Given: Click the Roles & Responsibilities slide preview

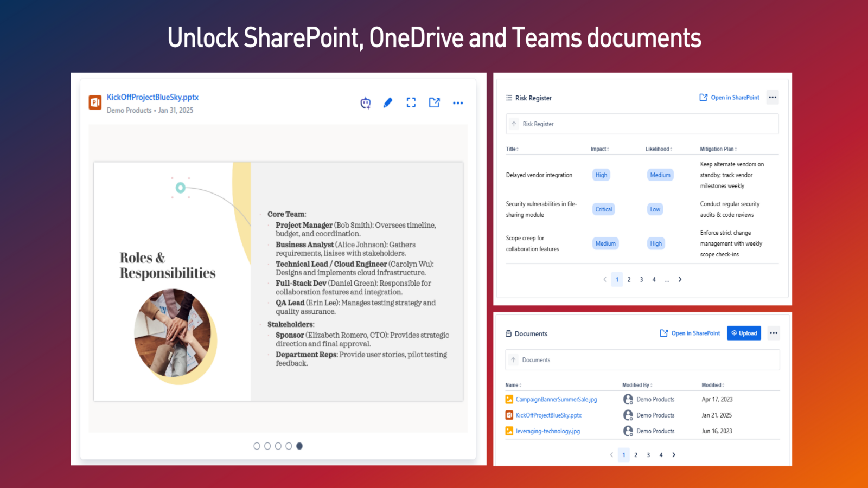Looking at the screenshot, I should click(278, 281).
